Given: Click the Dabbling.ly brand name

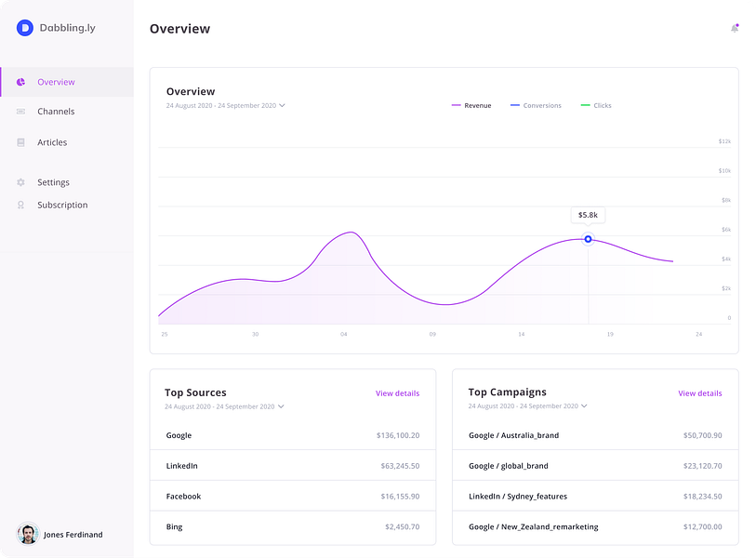Looking at the screenshot, I should [x=68, y=28].
